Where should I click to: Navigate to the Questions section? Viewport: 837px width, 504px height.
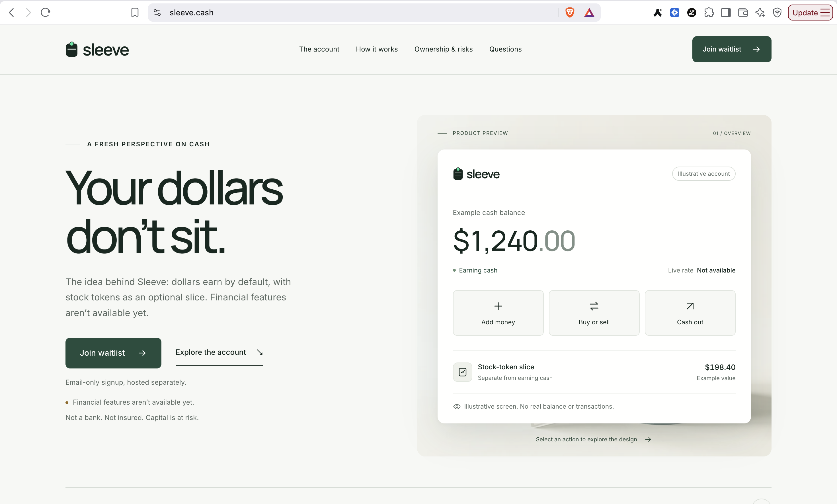pyautogui.click(x=505, y=49)
